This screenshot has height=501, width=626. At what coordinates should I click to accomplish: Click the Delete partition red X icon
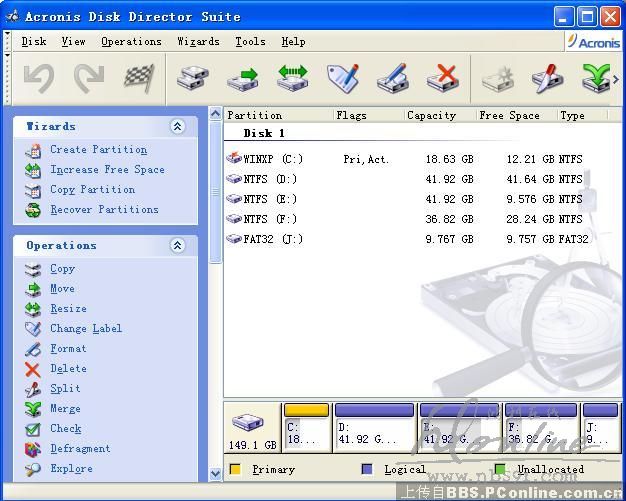point(442,78)
